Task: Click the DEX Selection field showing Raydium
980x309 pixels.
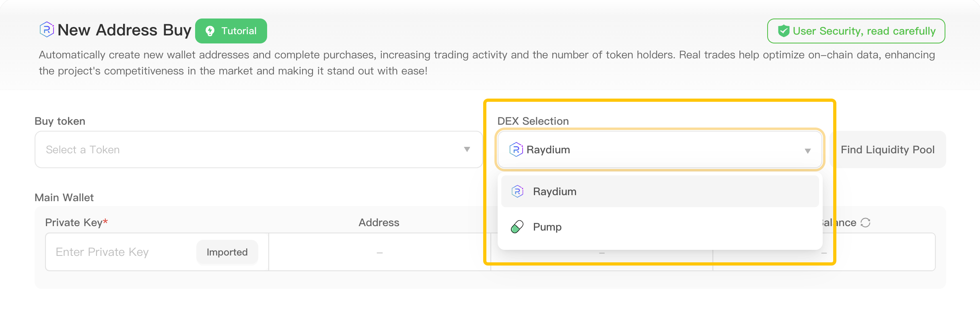Action: (x=660, y=150)
